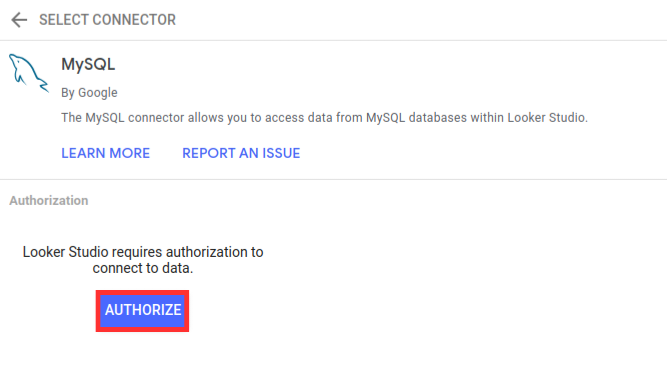The height and width of the screenshot is (385, 667).
Task: Select the MySQL connector name heading
Action: pos(88,65)
